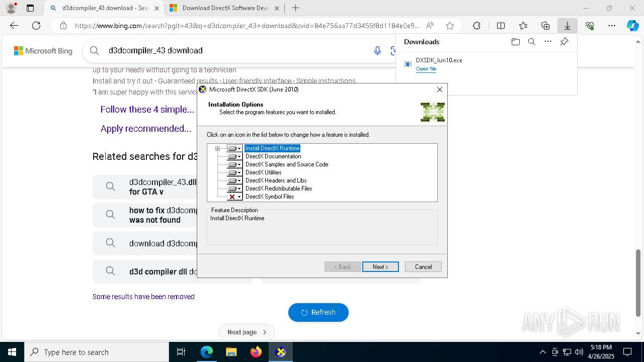Screen dimensions: 644x362
Task: Select DirectX Samples and Source Code row
Action: click(287, 164)
